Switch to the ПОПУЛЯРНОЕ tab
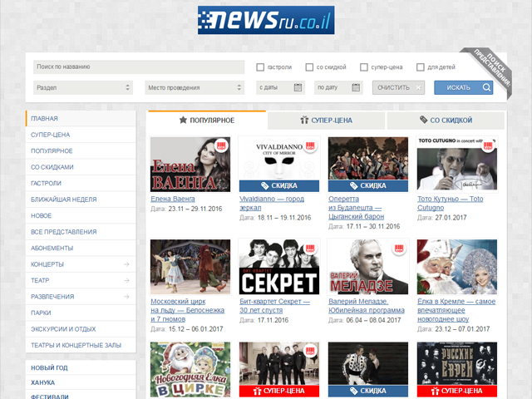 tap(207, 120)
